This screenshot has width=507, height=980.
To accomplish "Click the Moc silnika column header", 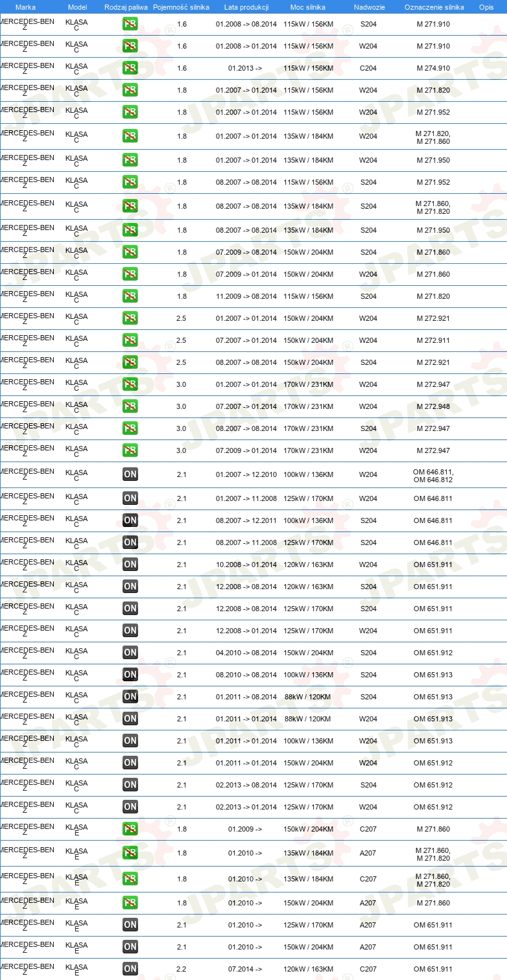I will (x=308, y=7).
